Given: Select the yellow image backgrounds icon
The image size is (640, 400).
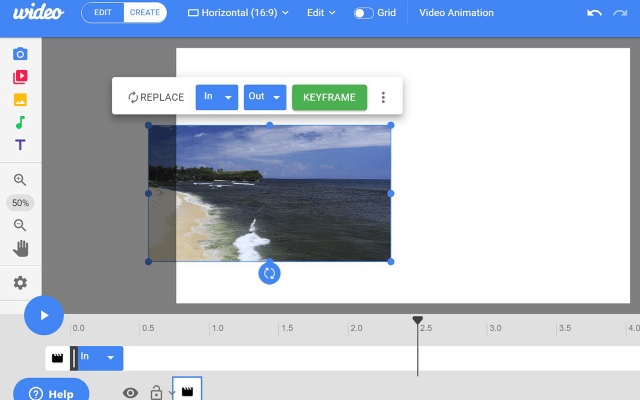Looking at the screenshot, I should point(20,100).
